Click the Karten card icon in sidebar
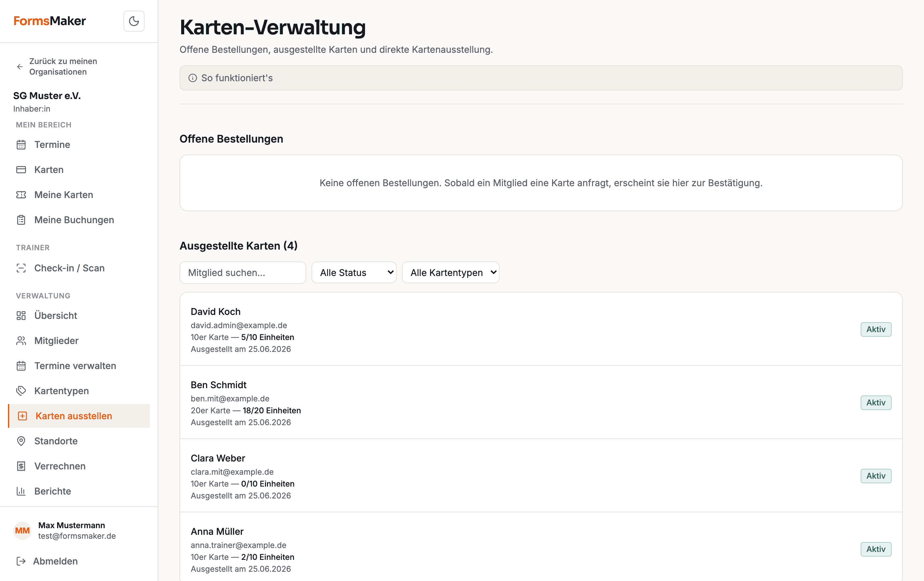 pos(21,170)
